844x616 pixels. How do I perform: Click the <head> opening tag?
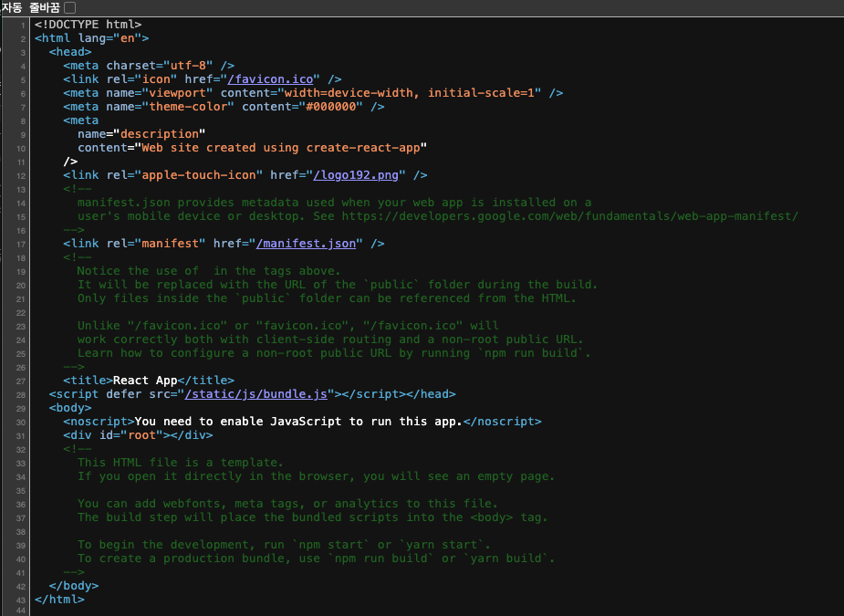[x=70, y=52]
